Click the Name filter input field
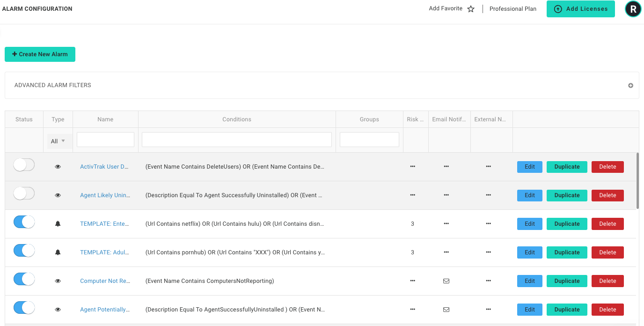The width and height of the screenshot is (644, 326). pyautogui.click(x=105, y=140)
